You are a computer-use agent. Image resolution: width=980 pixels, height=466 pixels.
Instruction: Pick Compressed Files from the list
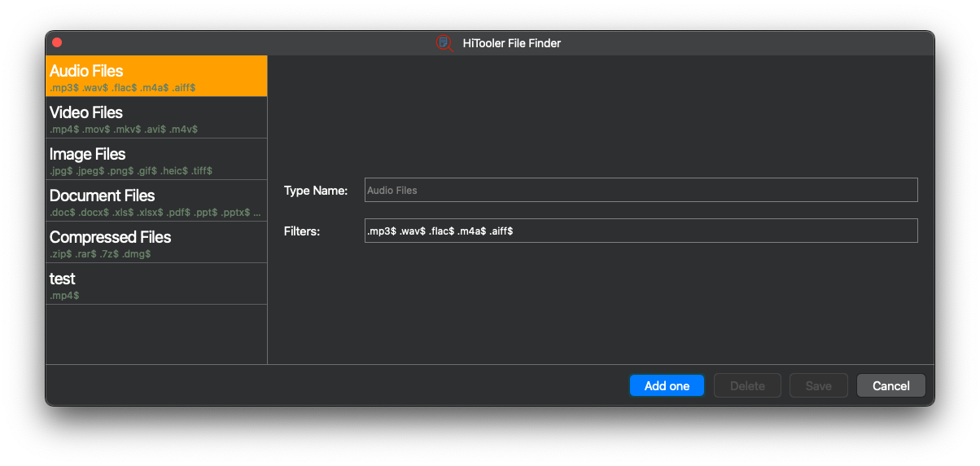156,243
